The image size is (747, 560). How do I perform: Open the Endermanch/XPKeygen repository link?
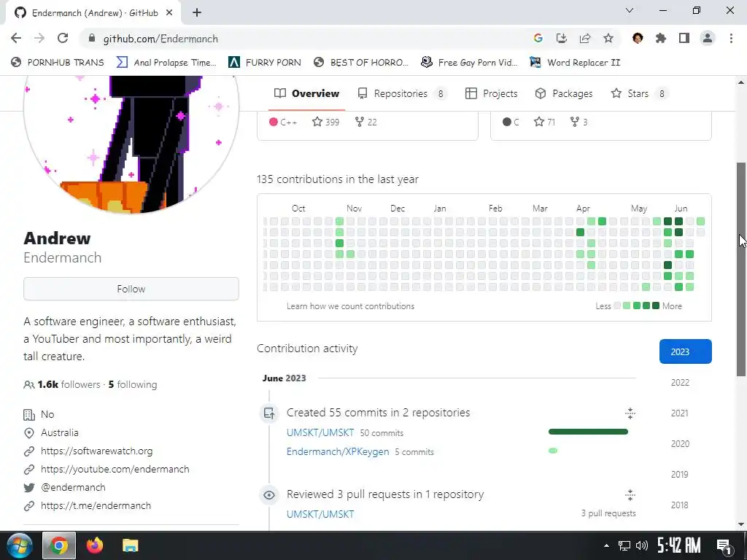click(x=338, y=451)
